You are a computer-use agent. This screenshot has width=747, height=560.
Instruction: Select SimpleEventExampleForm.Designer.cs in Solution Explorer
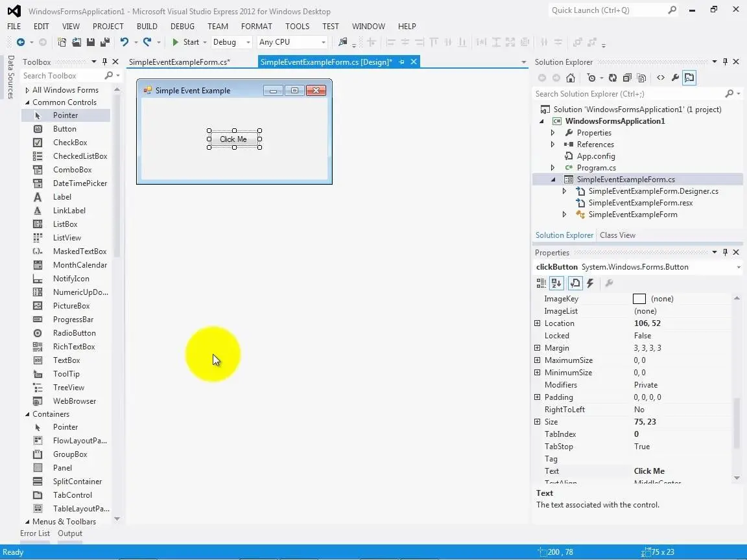click(653, 191)
